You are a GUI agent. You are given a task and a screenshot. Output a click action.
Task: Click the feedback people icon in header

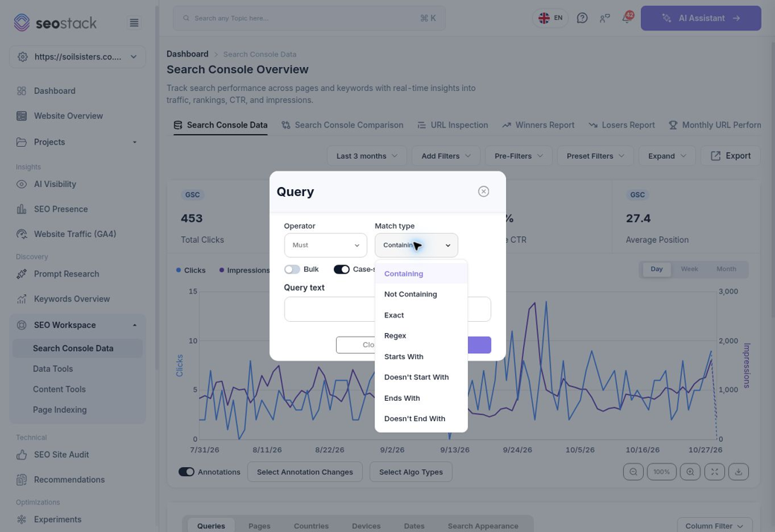(x=604, y=19)
